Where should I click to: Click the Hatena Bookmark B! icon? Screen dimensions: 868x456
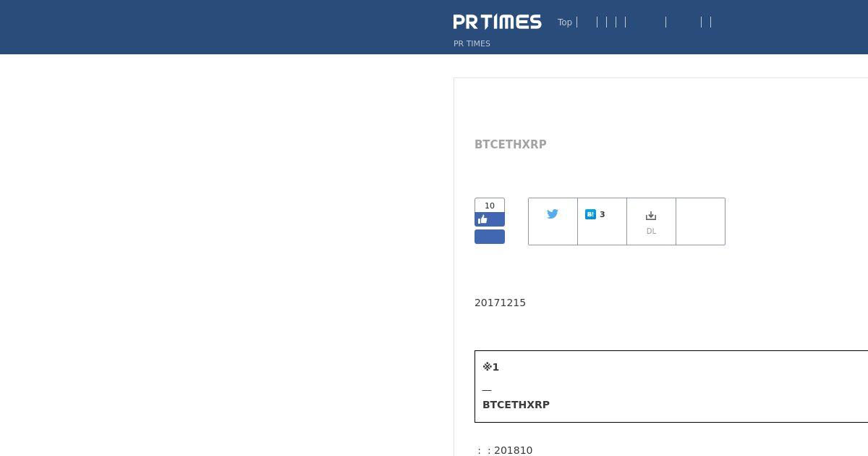590,214
